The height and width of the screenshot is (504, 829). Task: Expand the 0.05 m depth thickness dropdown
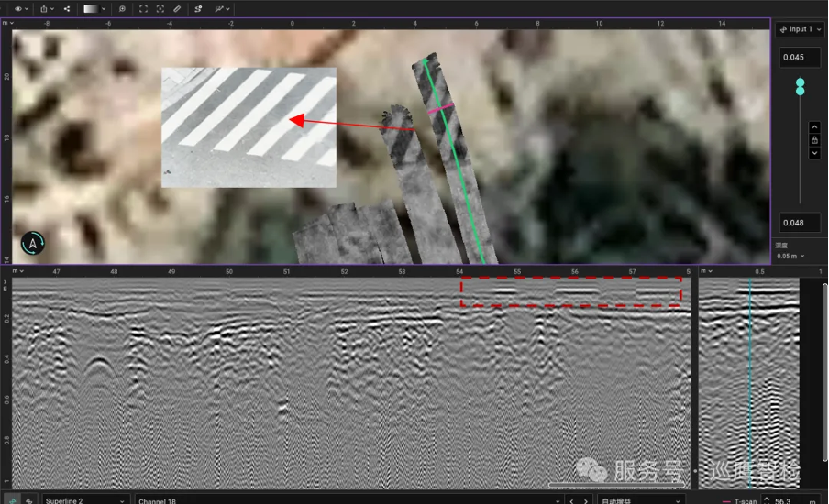coord(792,256)
